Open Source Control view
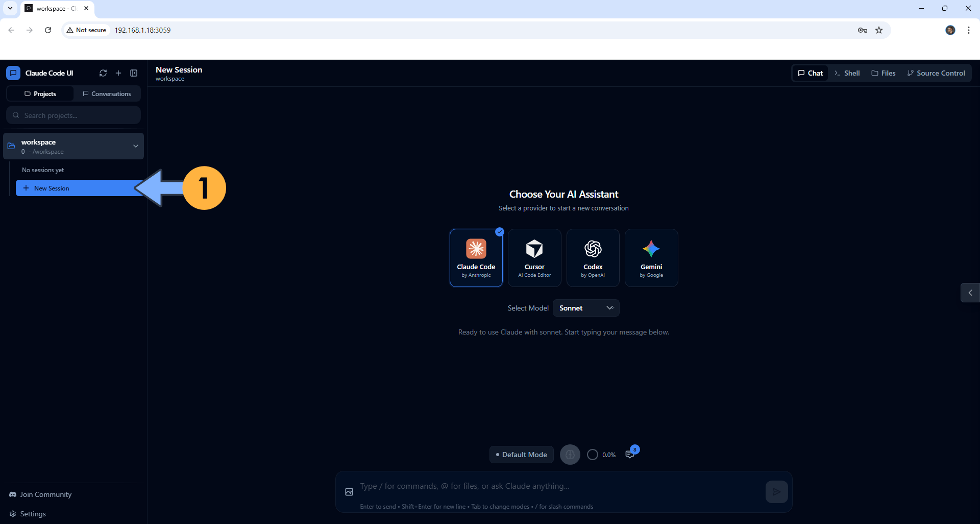 point(937,73)
